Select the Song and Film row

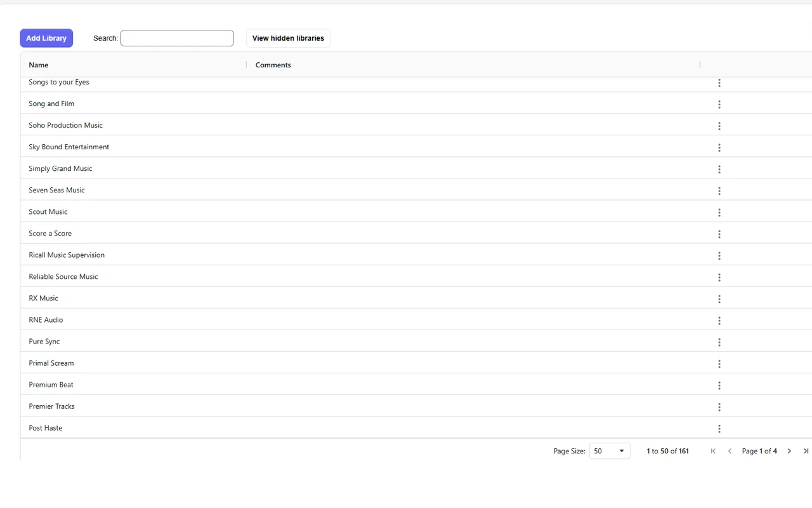tap(416, 104)
